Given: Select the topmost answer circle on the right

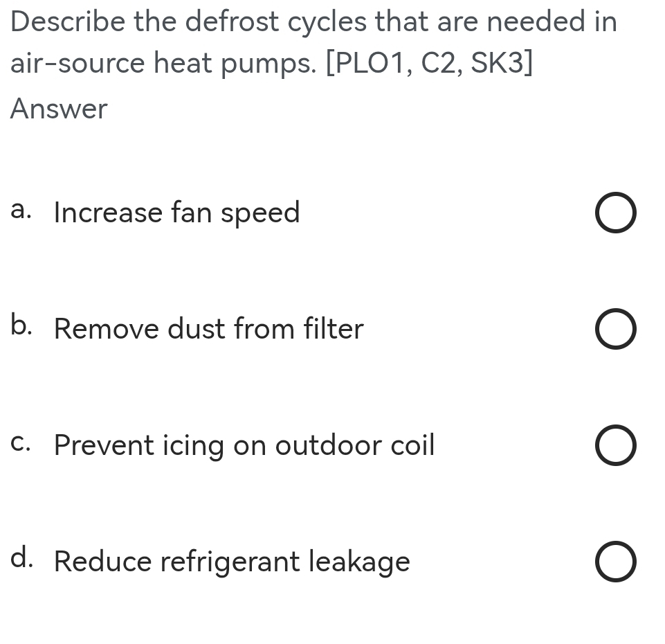Looking at the screenshot, I should pyautogui.click(x=615, y=213).
